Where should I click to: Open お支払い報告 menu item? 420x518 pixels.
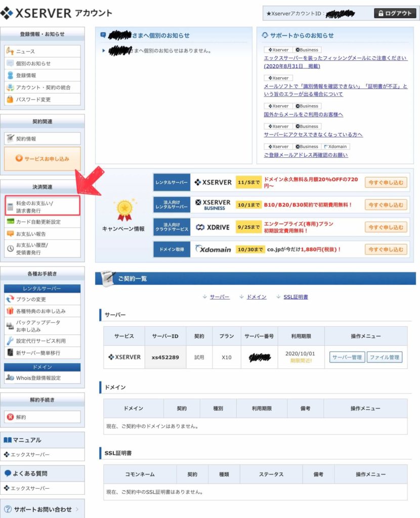(x=43, y=234)
